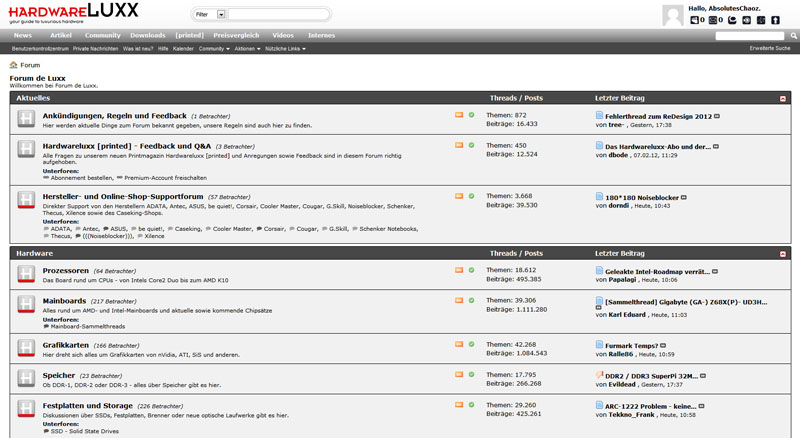Click the orange RSS icon in Grafikkarten row
Viewport: 800px width, 438px height.
pyautogui.click(x=459, y=344)
